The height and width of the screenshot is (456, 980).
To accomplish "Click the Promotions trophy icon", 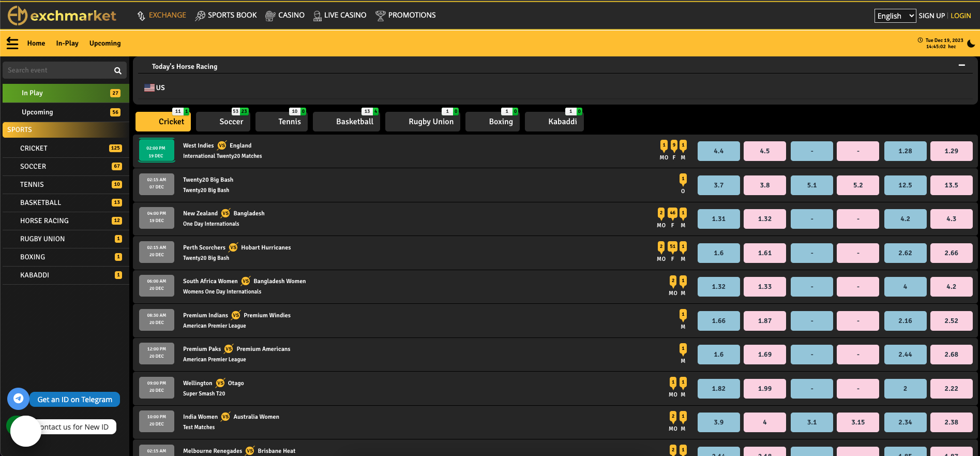I will pos(381,16).
